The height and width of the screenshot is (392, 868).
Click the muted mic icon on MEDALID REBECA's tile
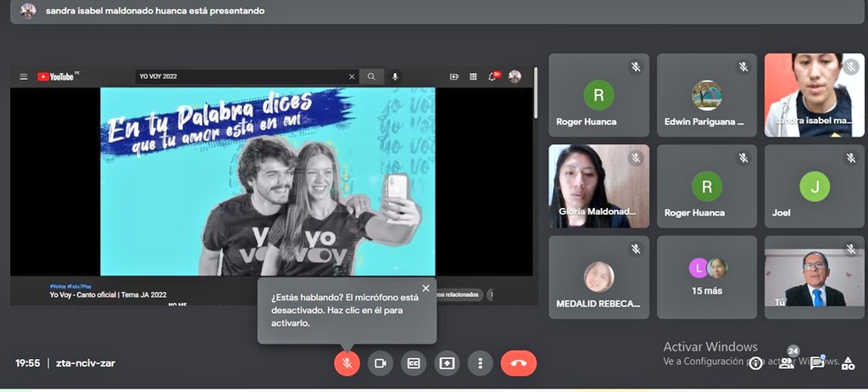pos(636,249)
